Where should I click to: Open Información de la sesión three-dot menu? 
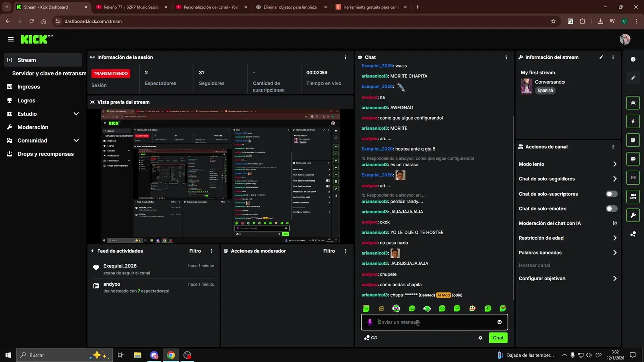345,57
